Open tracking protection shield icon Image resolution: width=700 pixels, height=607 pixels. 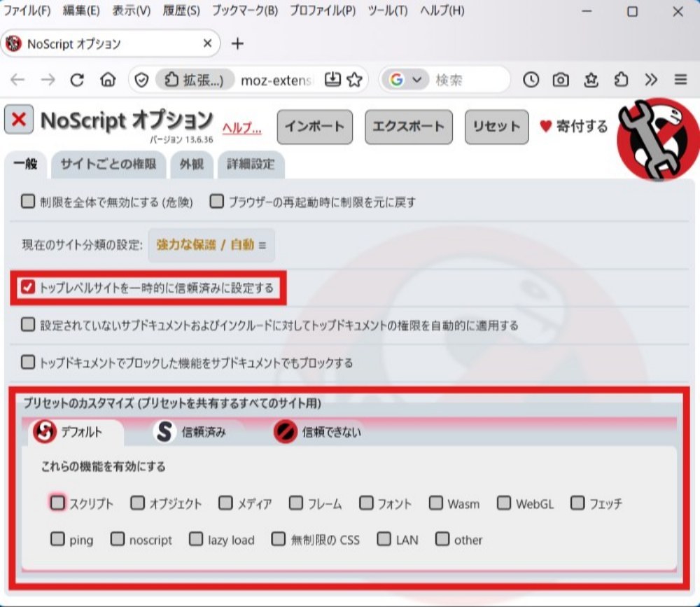coord(141,81)
